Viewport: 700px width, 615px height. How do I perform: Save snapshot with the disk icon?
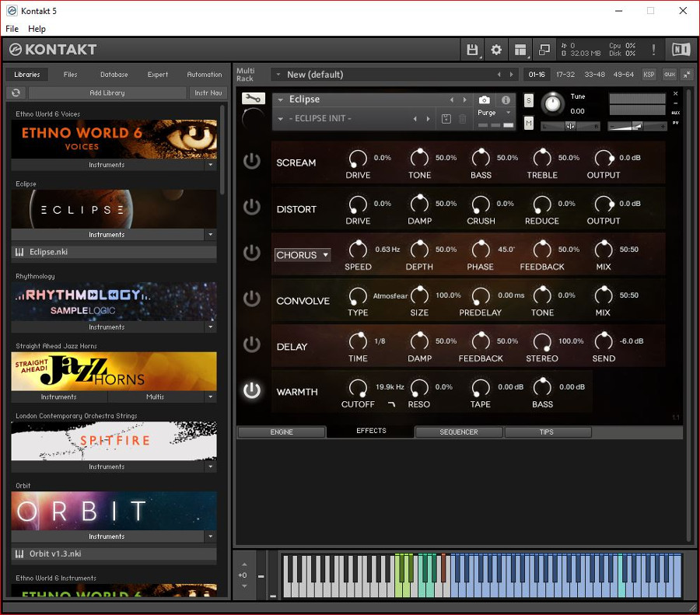[x=446, y=119]
